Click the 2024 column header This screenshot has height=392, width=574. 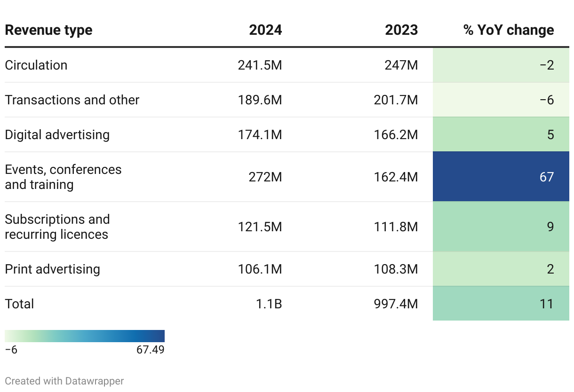point(265,30)
